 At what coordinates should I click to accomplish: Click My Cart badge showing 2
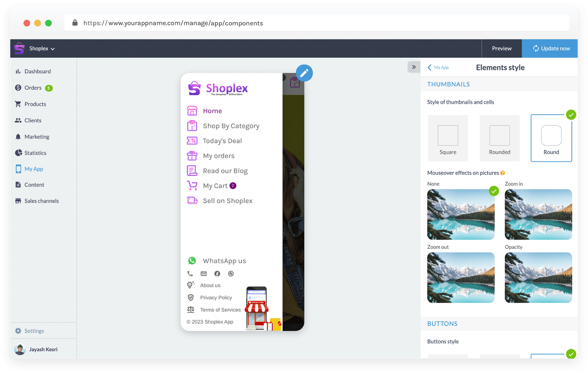(233, 185)
